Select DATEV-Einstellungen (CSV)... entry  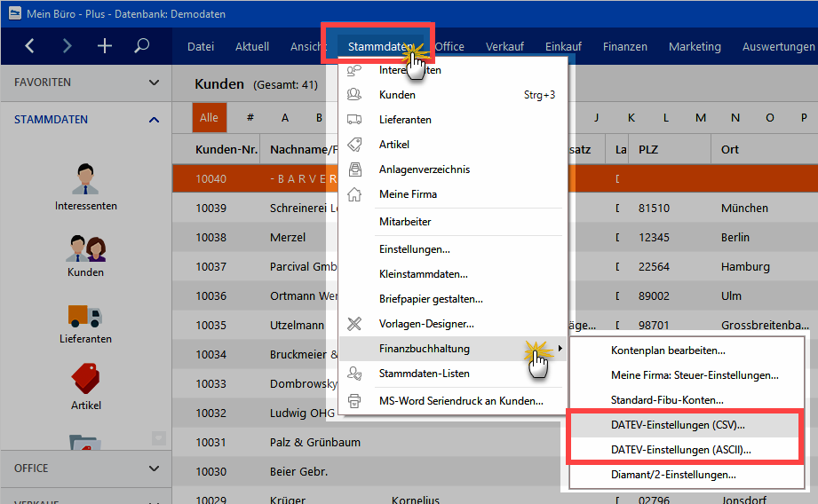(685, 425)
